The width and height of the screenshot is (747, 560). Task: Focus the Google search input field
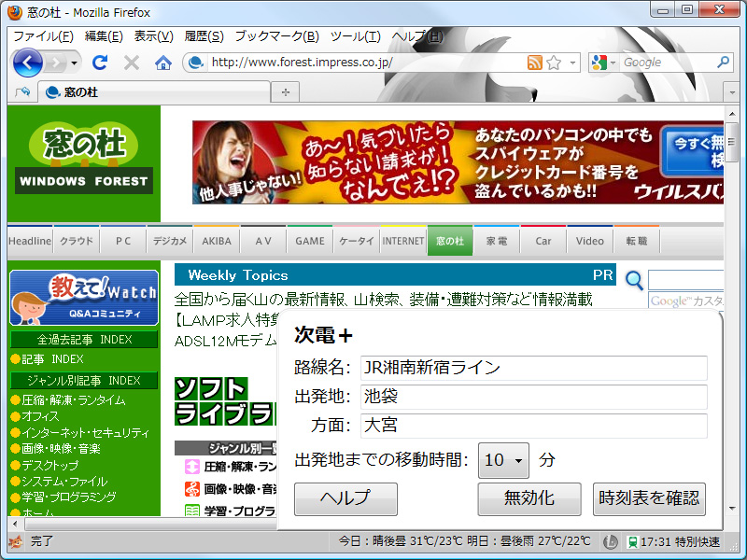click(667, 63)
